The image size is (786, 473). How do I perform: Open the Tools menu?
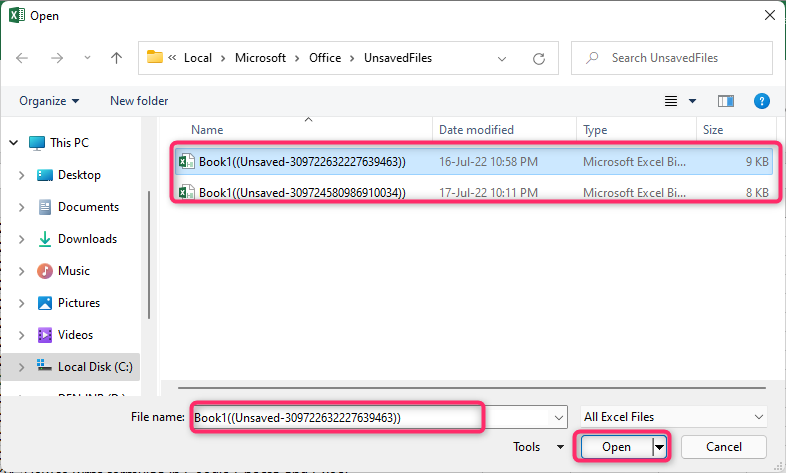coord(538,446)
